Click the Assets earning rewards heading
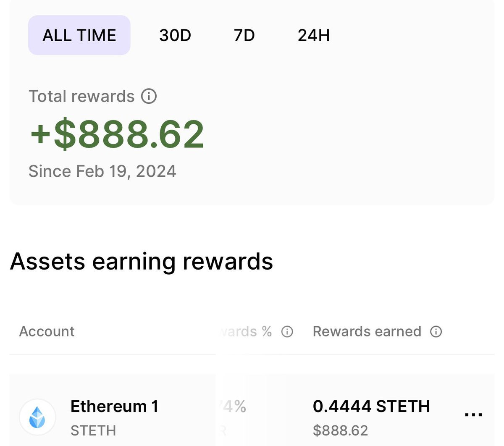504x446 pixels. point(142,261)
